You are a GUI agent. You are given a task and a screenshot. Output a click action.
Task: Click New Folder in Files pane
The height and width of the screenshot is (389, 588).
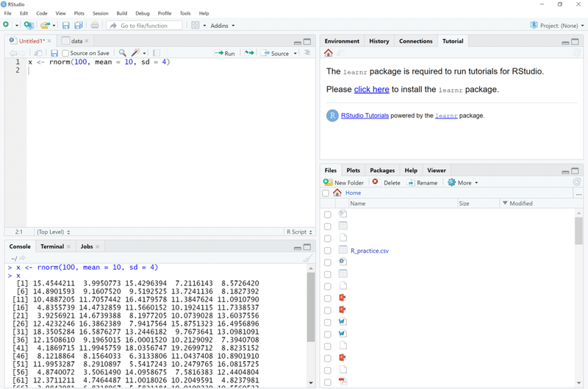pyautogui.click(x=343, y=182)
